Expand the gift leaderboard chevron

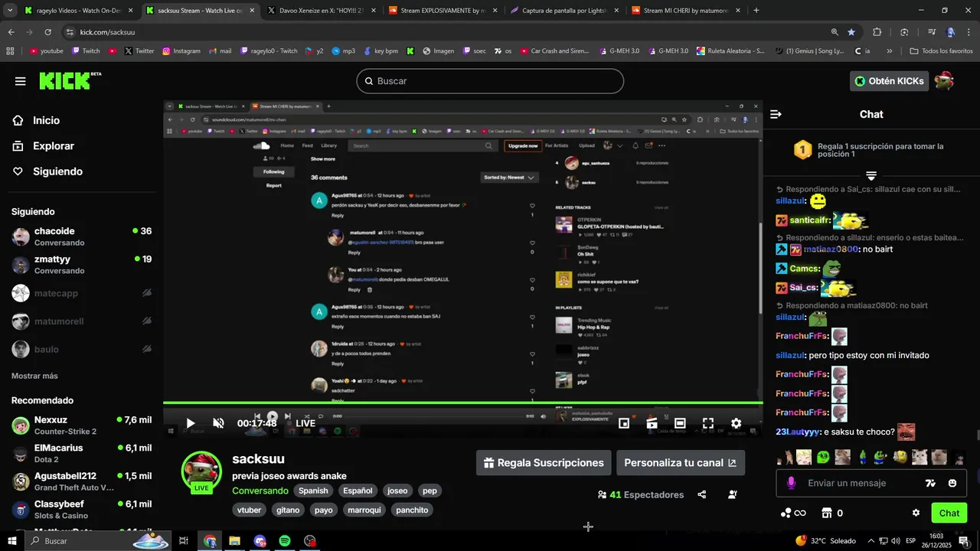(871, 176)
